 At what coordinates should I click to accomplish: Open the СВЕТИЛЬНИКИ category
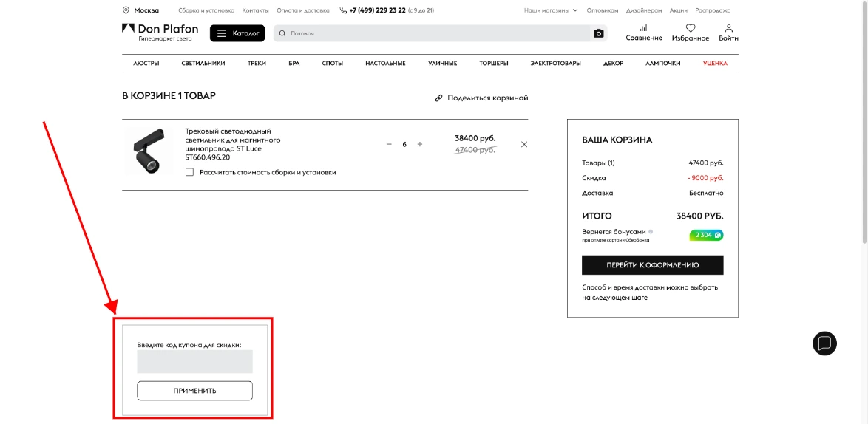click(x=203, y=63)
